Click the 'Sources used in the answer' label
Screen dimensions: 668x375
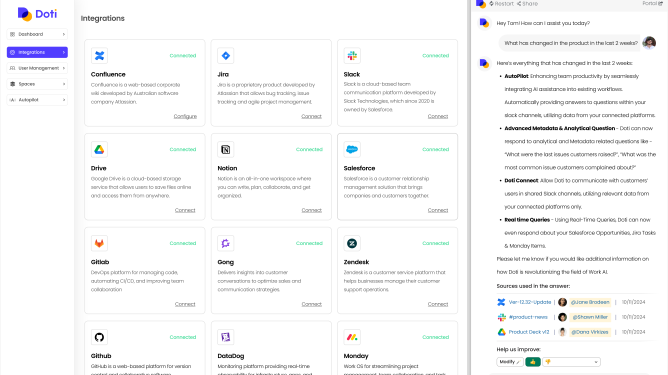pyautogui.click(x=533, y=286)
